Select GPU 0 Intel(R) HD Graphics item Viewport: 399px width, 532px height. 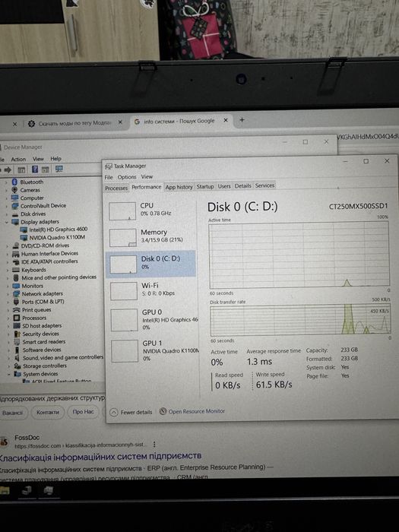153,319
